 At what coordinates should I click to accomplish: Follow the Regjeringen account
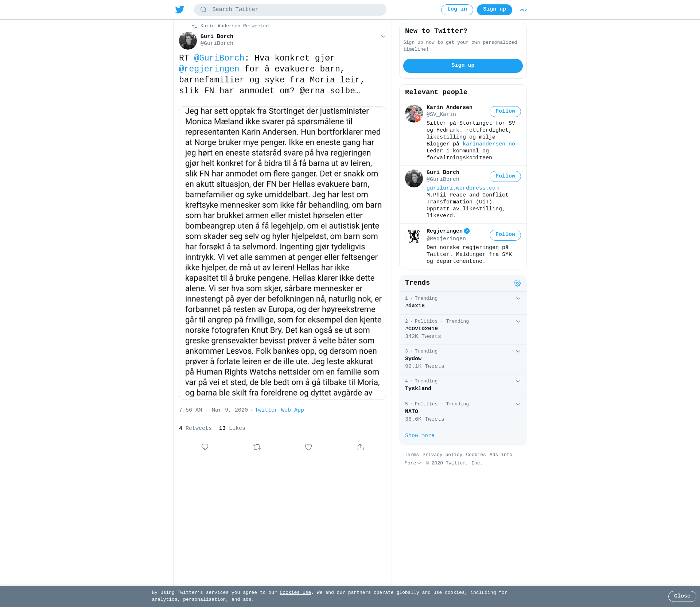(x=505, y=235)
